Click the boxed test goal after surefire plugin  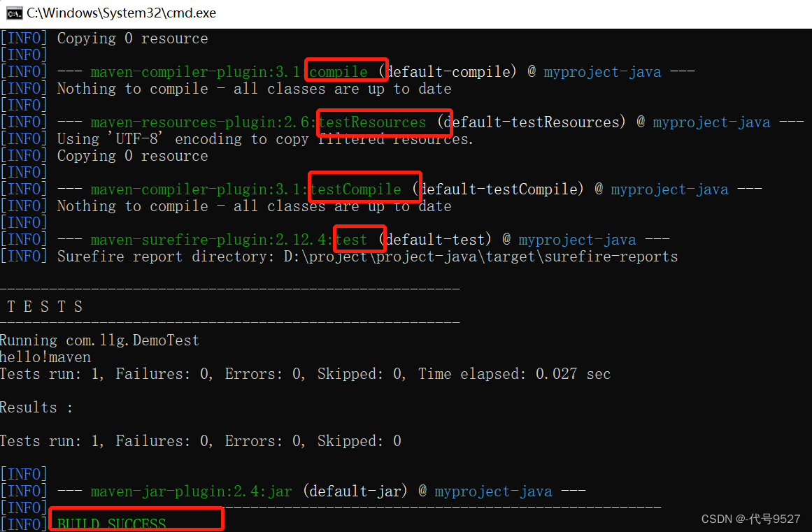pos(351,240)
